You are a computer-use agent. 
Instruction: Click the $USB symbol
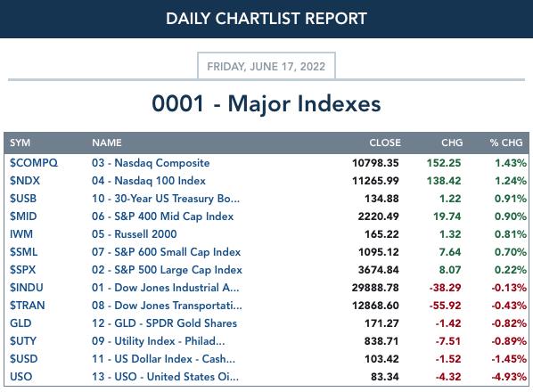(23, 199)
